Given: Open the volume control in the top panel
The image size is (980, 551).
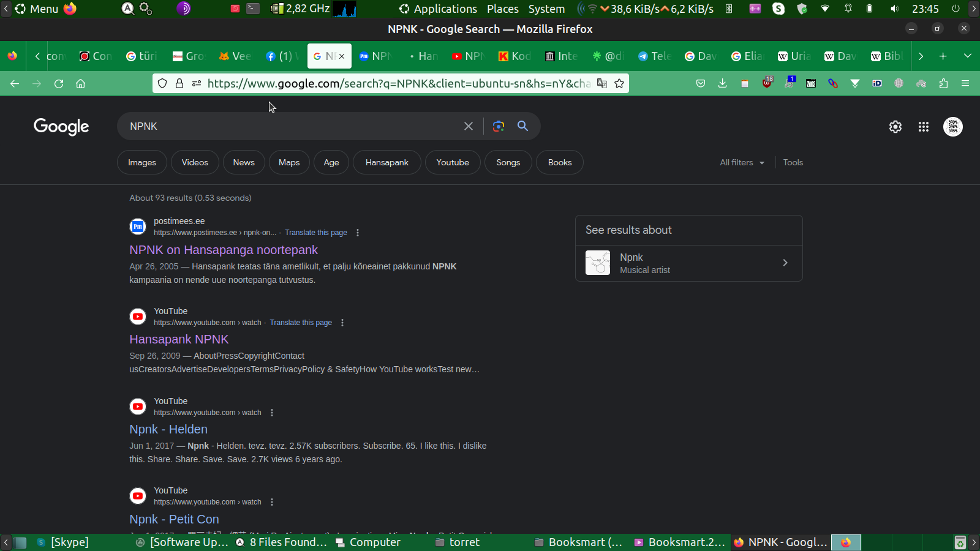Looking at the screenshot, I should tap(895, 9).
